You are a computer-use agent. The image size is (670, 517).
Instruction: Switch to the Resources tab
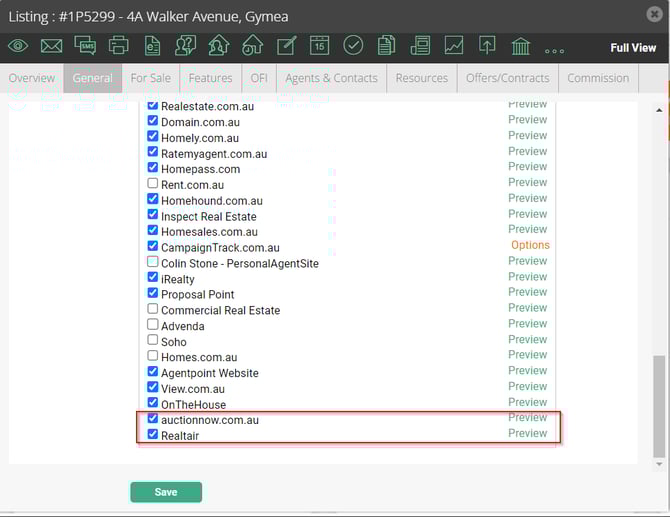[x=422, y=78]
